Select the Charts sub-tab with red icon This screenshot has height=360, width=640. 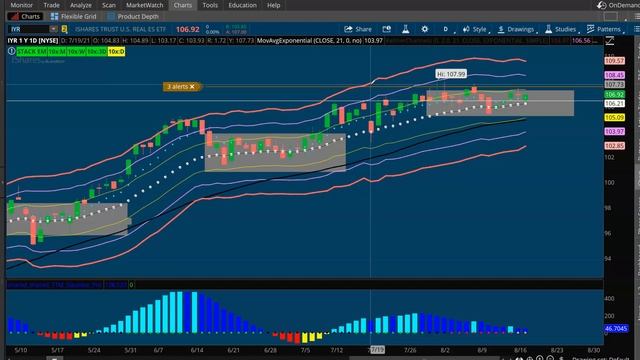coord(25,17)
